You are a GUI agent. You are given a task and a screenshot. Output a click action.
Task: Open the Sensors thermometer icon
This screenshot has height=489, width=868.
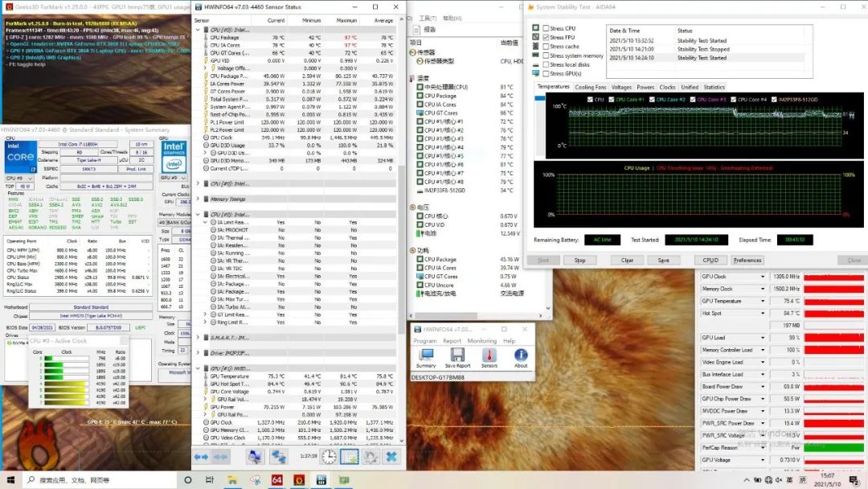click(x=489, y=355)
